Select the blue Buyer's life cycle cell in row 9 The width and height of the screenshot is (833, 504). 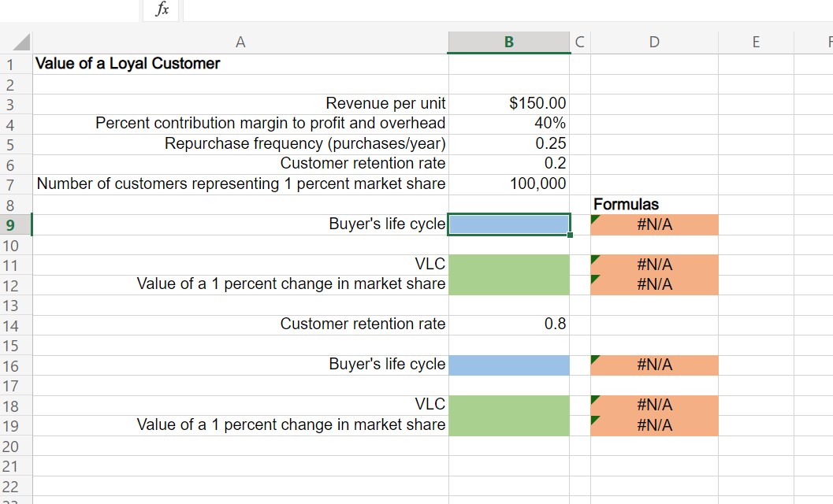coord(508,224)
